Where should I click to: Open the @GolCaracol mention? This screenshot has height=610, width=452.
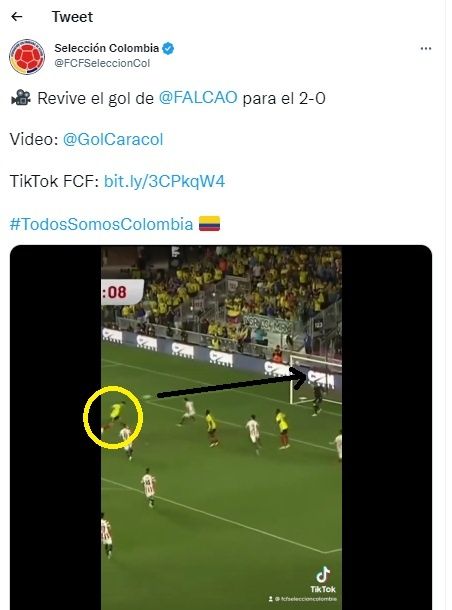click(x=113, y=139)
